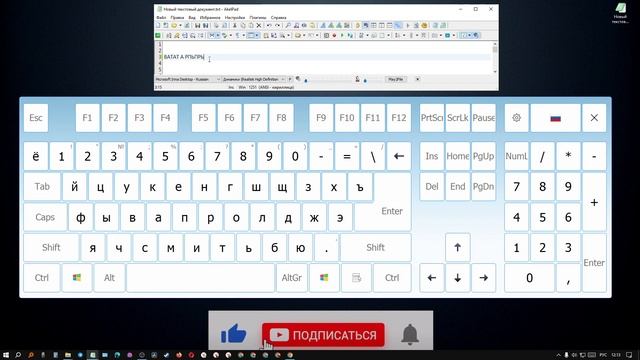Click the Cut scissors icon in AkelPad toolbar
The image size is (640, 360).
point(235,25)
